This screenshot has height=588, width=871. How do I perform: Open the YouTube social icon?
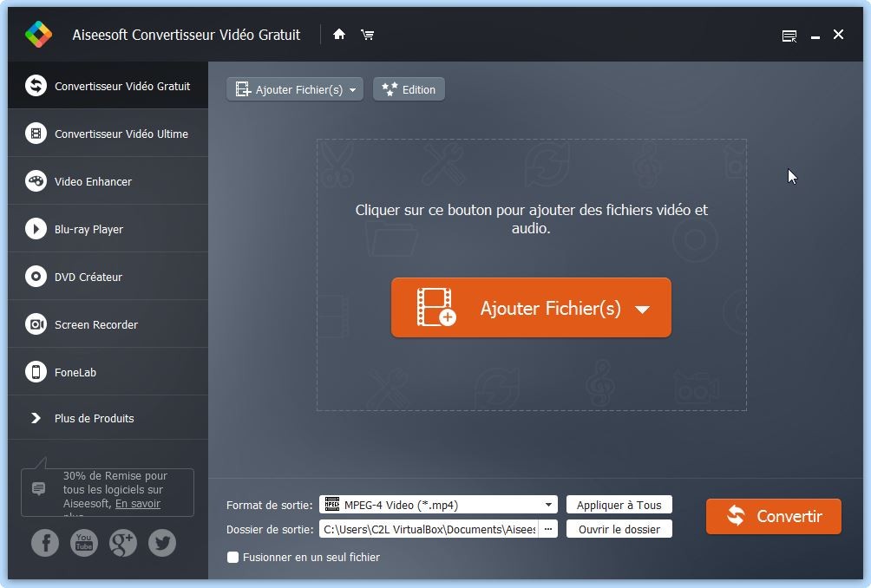(x=84, y=543)
